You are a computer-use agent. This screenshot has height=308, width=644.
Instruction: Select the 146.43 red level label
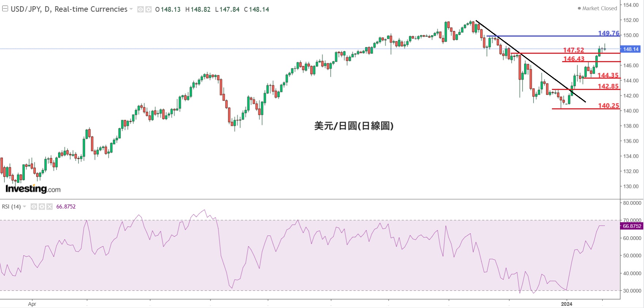pos(573,59)
